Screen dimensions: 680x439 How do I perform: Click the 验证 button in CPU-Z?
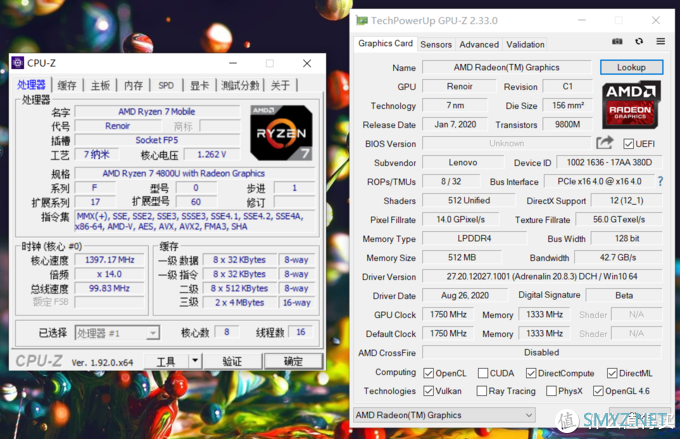click(x=232, y=361)
